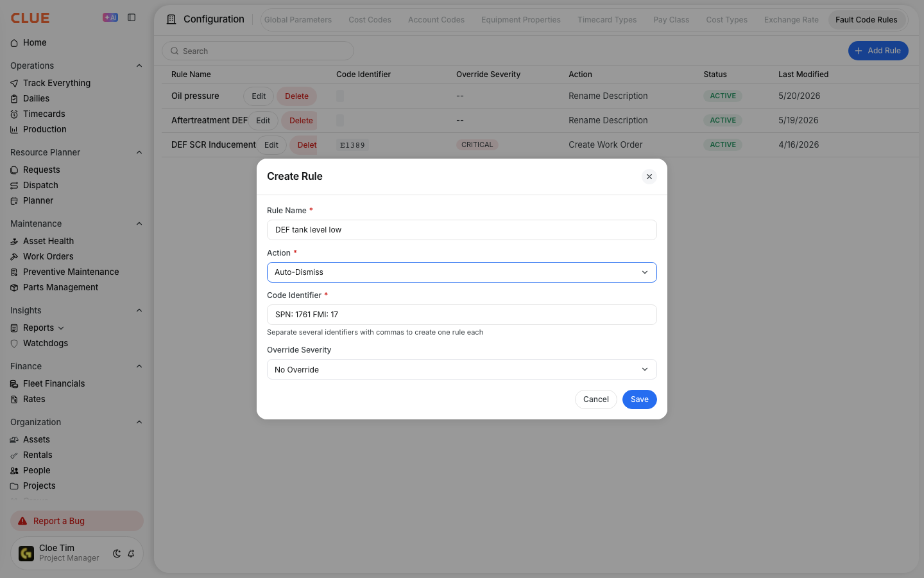Collapse the Resource Planner section
This screenshot has height=578, width=924.
pyautogui.click(x=139, y=152)
